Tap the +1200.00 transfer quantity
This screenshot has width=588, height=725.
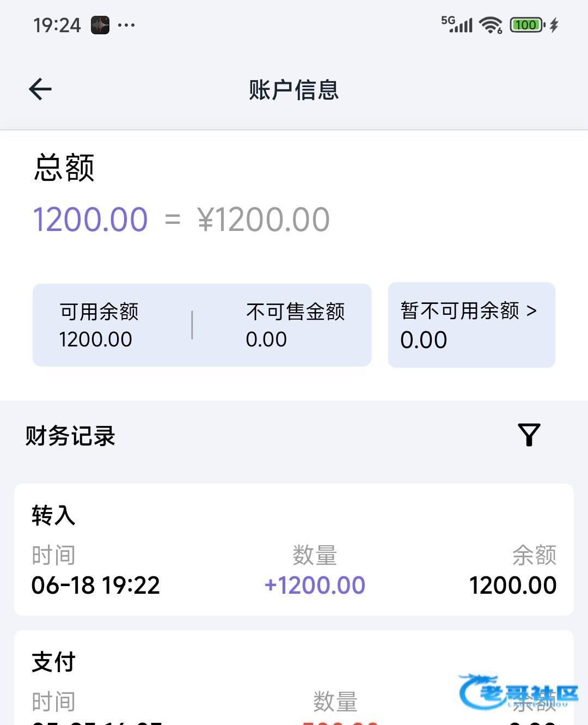315,585
